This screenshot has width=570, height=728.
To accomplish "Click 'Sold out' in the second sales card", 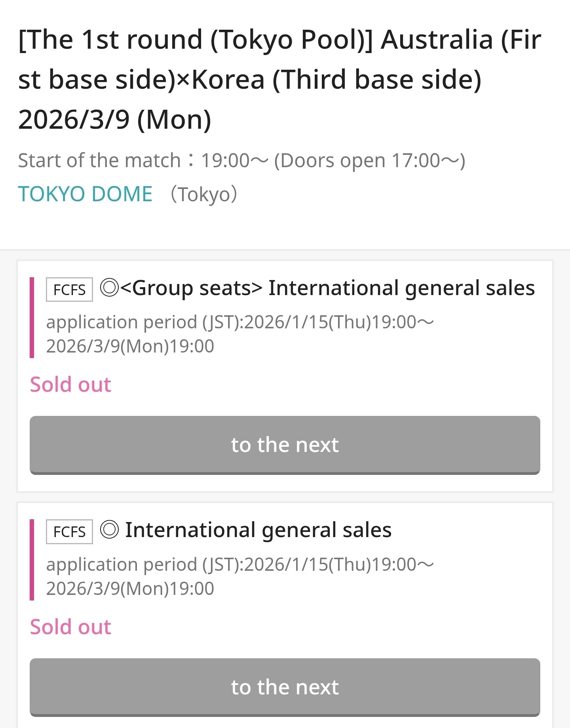I will (x=70, y=627).
